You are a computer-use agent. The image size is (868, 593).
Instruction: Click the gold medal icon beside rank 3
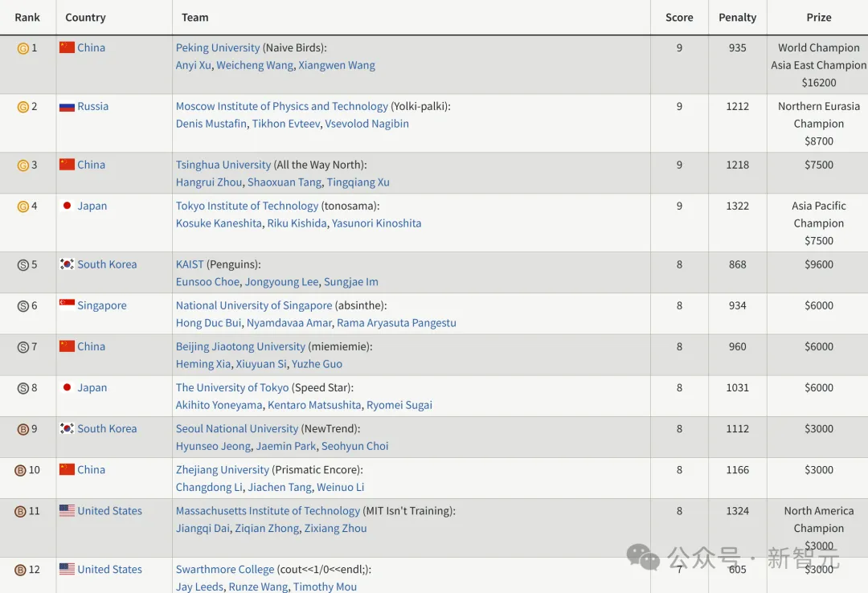(23, 165)
